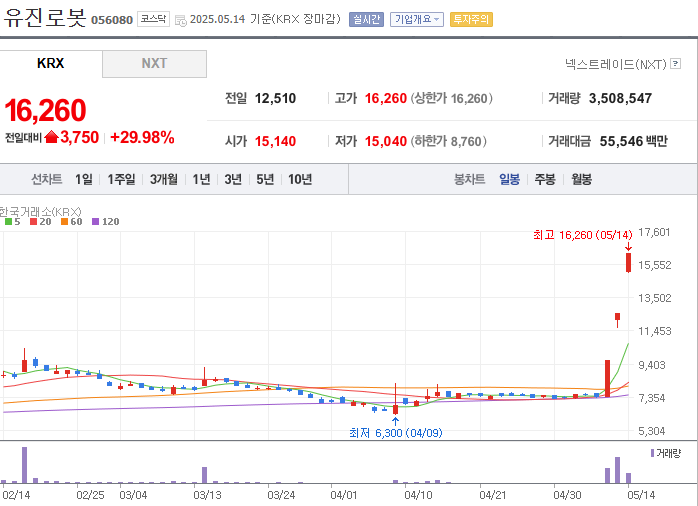Open the 넥스트레이드(NXT) link

click(616, 64)
